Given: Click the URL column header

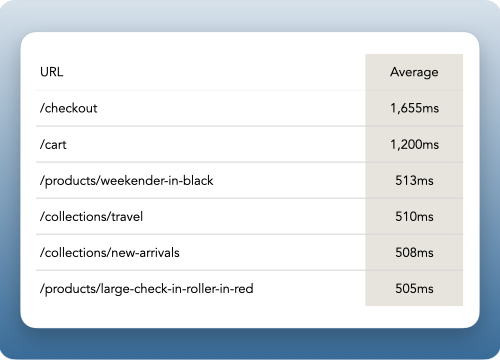Looking at the screenshot, I should [x=51, y=72].
